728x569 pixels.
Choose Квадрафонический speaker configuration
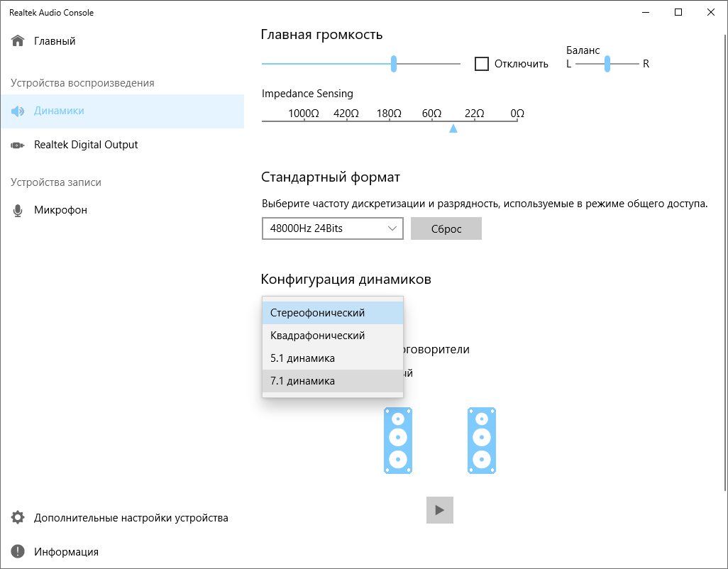click(x=332, y=336)
